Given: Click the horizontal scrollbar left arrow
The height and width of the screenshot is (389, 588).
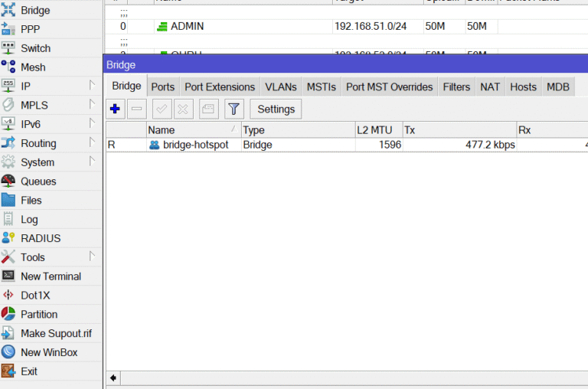Looking at the screenshot, I should (x=113, y=378).
